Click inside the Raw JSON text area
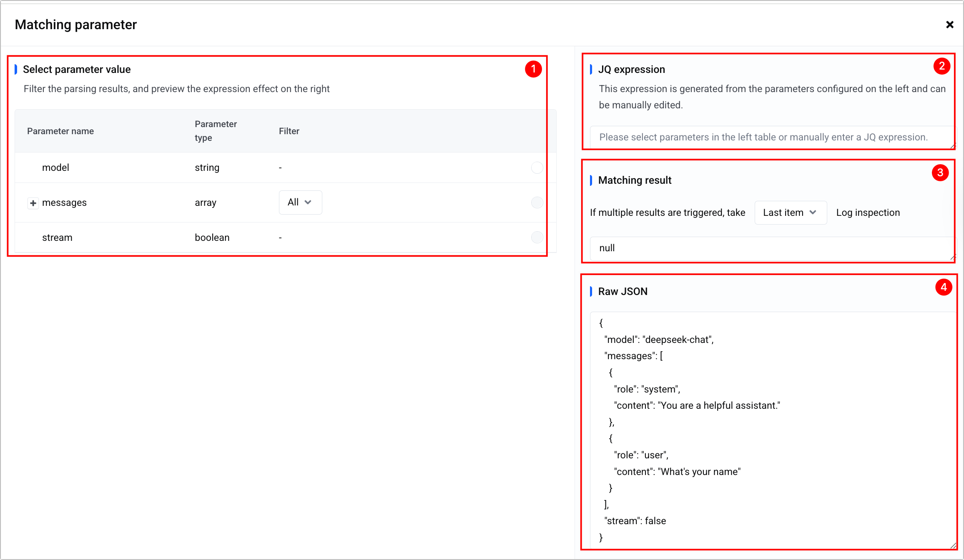Screen dimensions: 964x560 click(771, 429)
